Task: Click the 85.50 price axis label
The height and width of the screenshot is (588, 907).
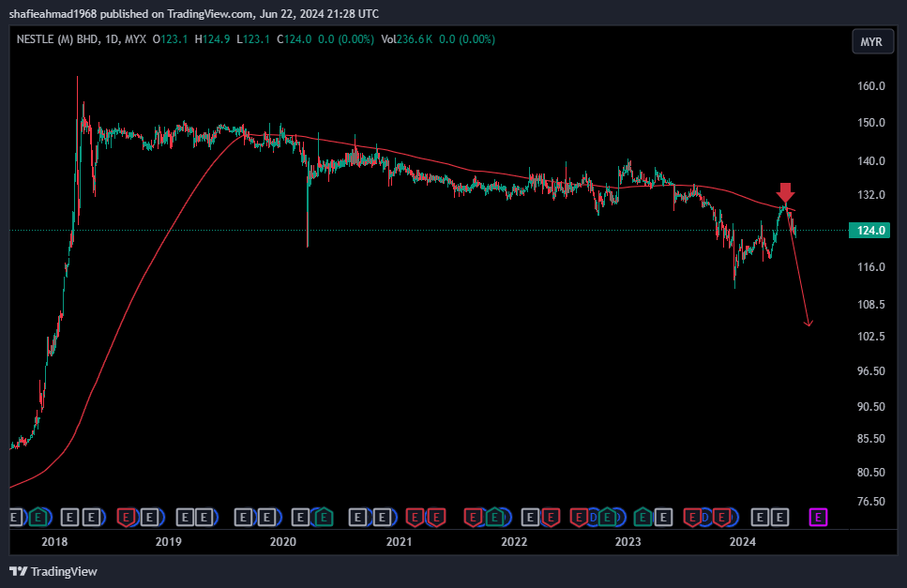Action: pyautogui.click(x=871, y=438)
